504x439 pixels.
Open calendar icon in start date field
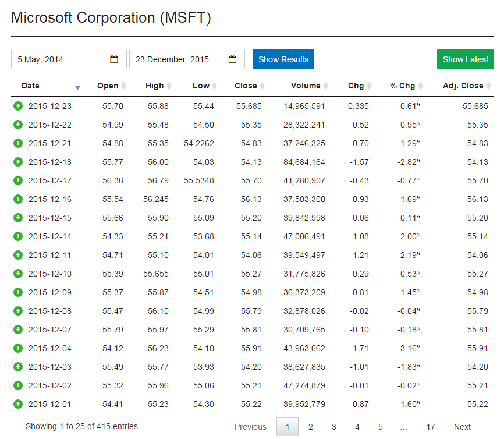(114, 59)
